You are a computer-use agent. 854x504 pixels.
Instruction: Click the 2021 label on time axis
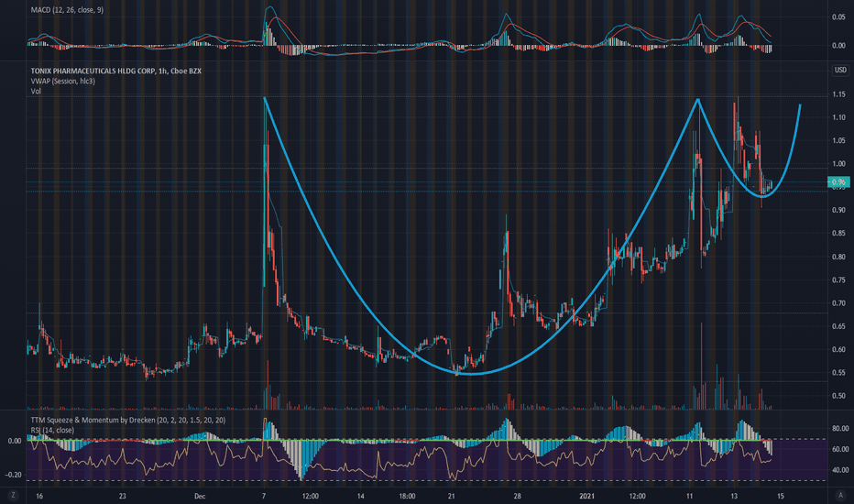(x=586, y=497)
